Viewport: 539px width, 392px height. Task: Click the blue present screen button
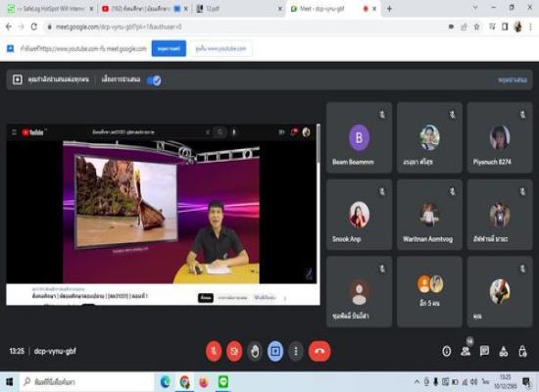click(x=275, y=351)
